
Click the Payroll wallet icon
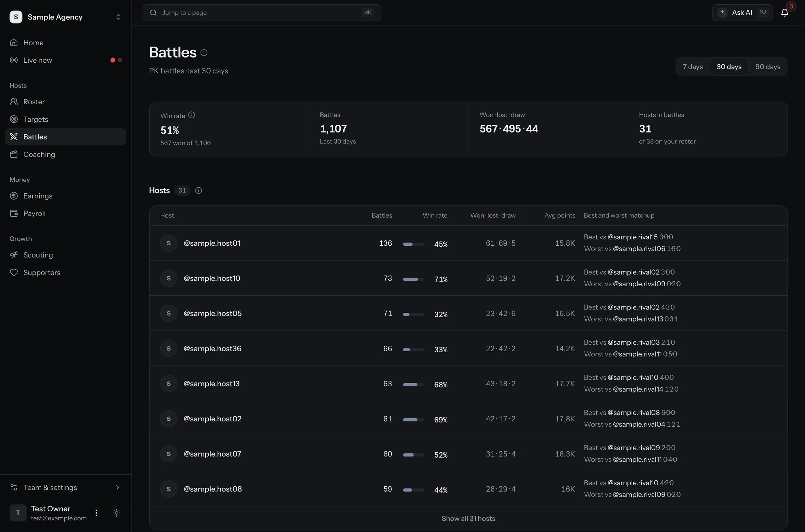14,214
